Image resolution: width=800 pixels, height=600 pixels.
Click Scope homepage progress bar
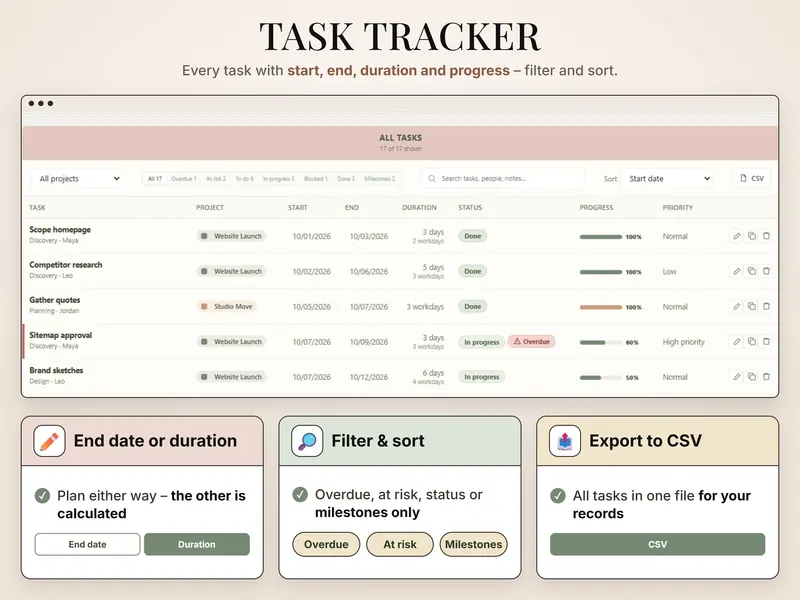(x=601, y=237)
